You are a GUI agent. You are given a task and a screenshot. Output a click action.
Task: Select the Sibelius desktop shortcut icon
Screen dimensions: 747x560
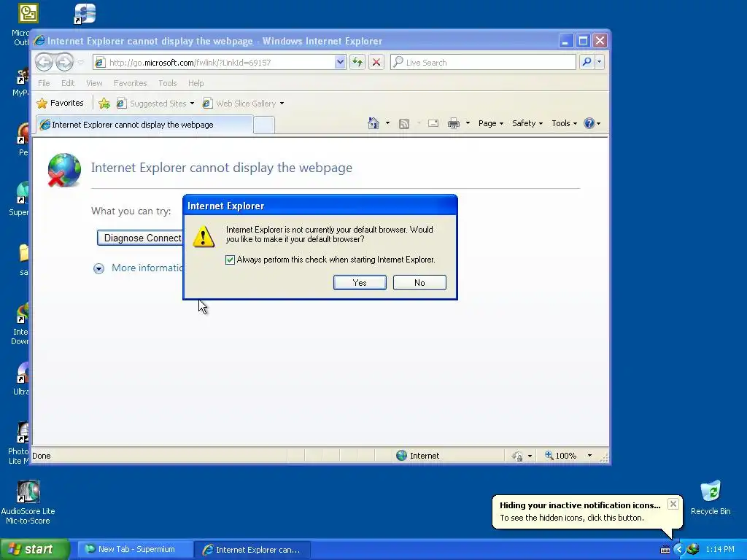[x=85, y=13]
